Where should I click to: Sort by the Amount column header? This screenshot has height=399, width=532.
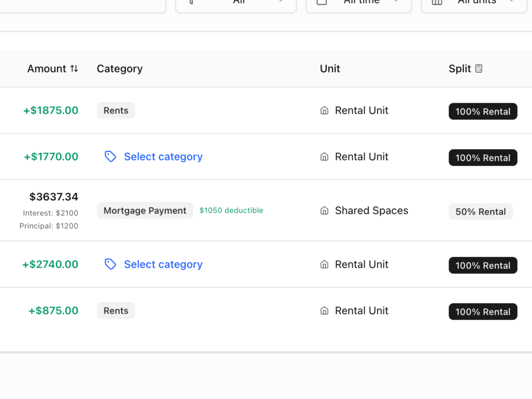(x=47, y=69)
